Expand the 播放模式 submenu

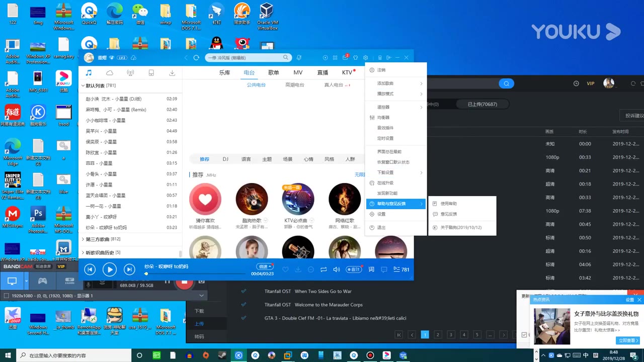point(395,94)
